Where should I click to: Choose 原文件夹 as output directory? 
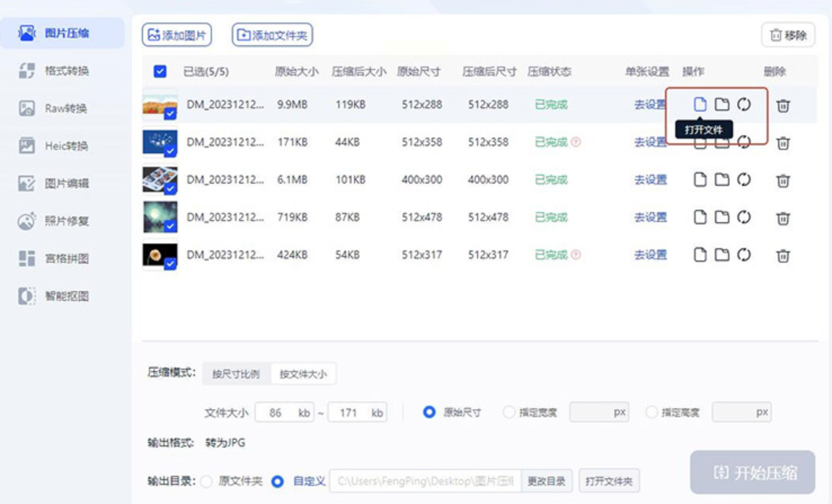(207, 481)
